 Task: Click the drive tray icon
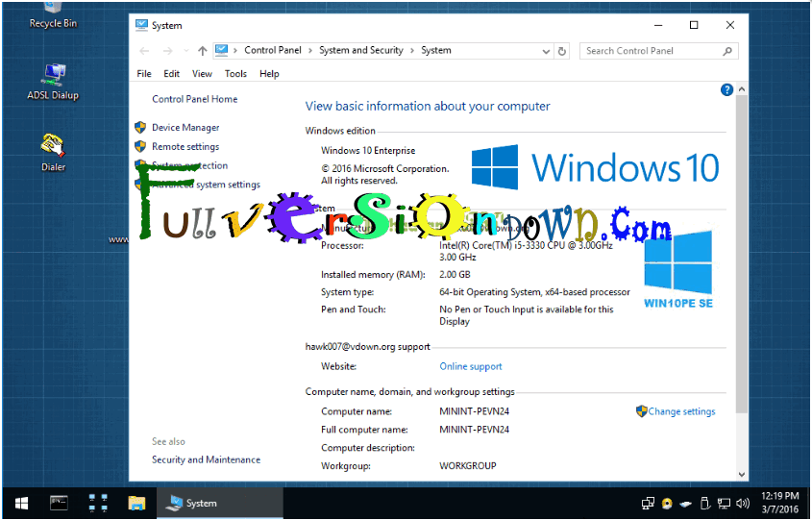[686, 504]
